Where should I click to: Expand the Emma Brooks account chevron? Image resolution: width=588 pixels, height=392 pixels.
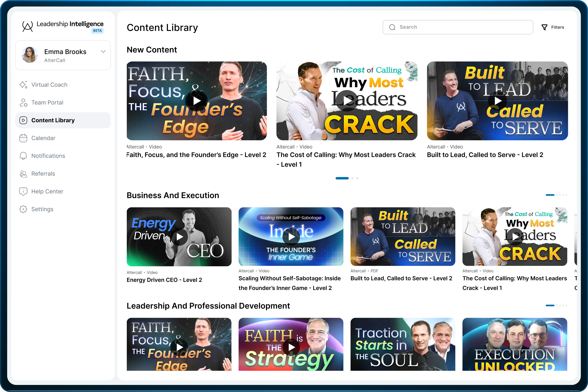click(x=103, y=52)
